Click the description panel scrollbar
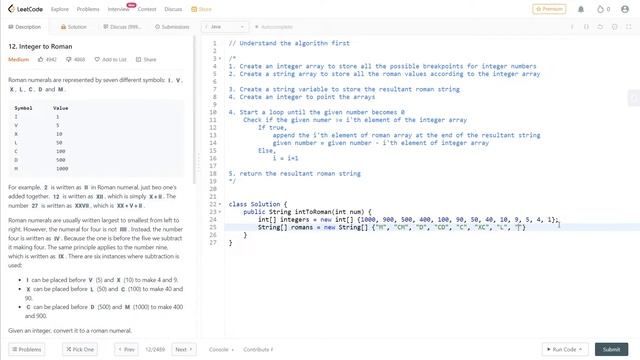This screenshot has height=360, width=640. pos(194,109)
